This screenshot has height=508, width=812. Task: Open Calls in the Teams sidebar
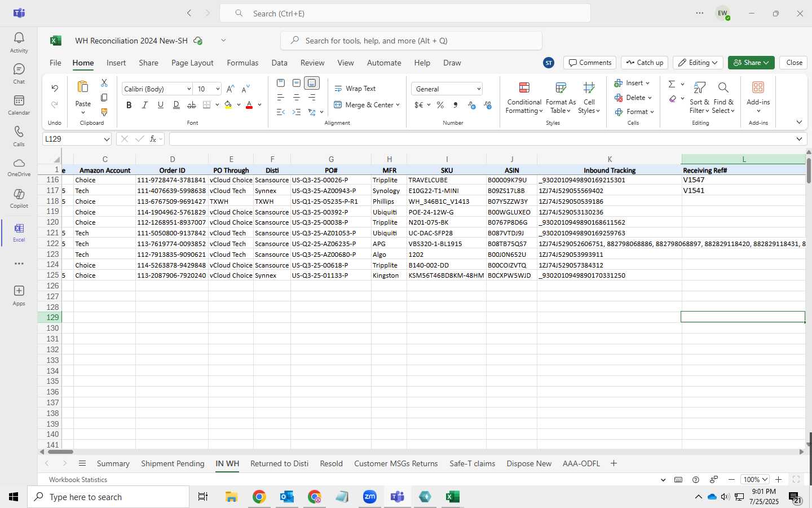click(x=19, y=135)
